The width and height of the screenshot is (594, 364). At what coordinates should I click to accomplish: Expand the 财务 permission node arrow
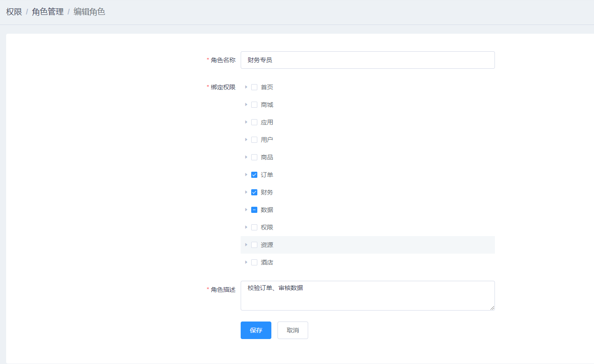tap(246, 192)
